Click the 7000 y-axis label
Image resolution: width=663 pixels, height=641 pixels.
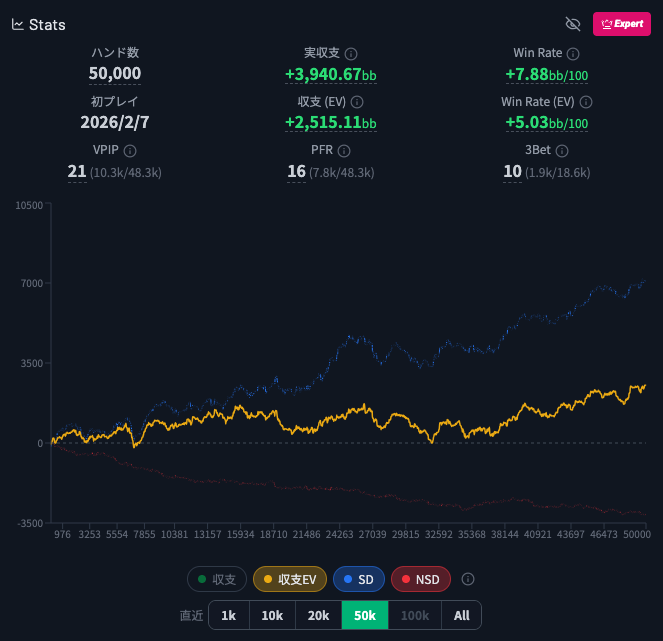32,283
